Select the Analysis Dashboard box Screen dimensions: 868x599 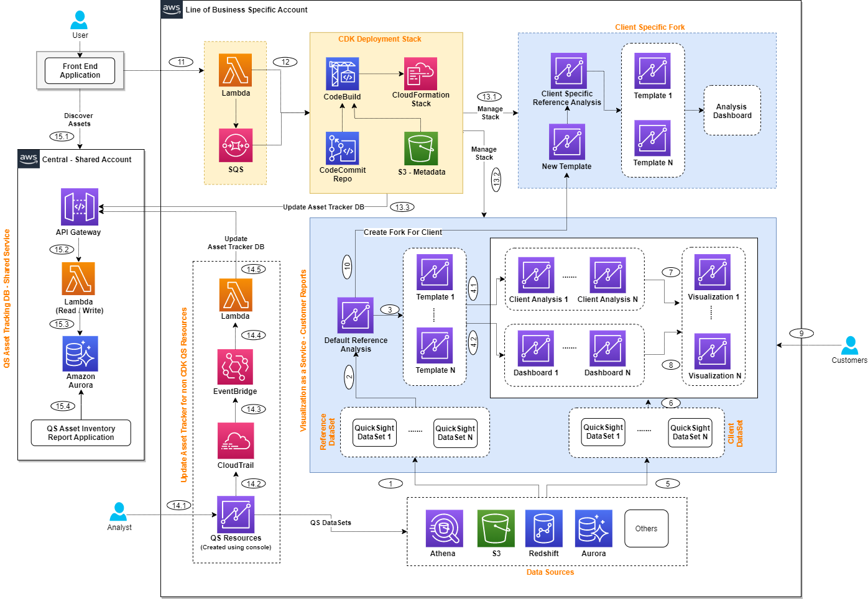(x=732, y=111)
